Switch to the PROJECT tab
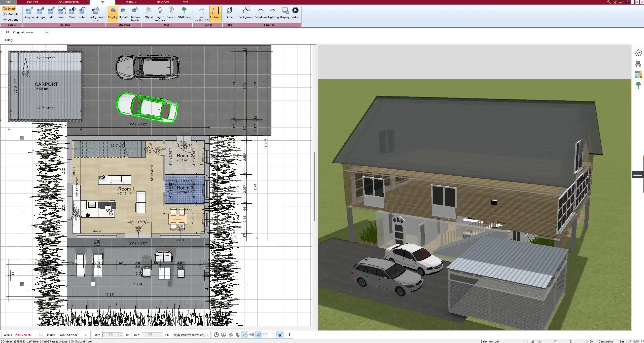This screenshot has width=644, height=343. click(32, 2)
